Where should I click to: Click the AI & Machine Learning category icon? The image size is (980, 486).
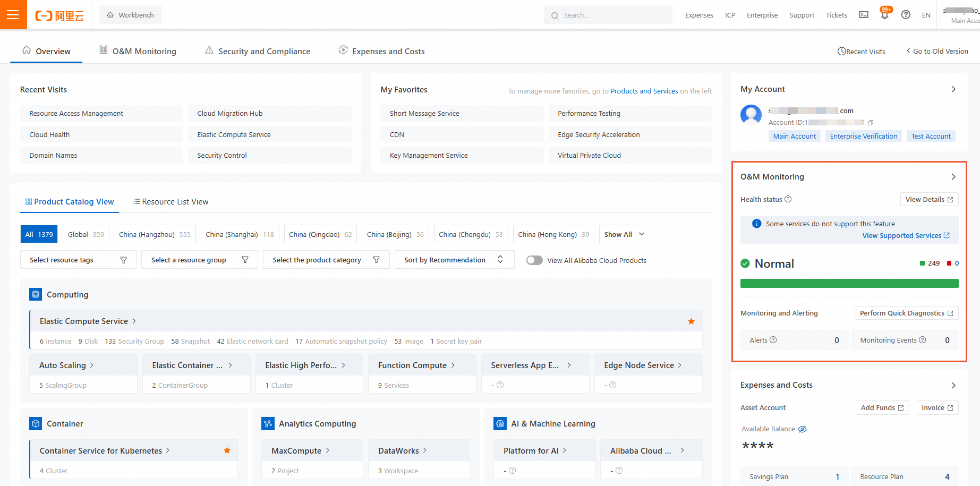click(x=500, y=423)
